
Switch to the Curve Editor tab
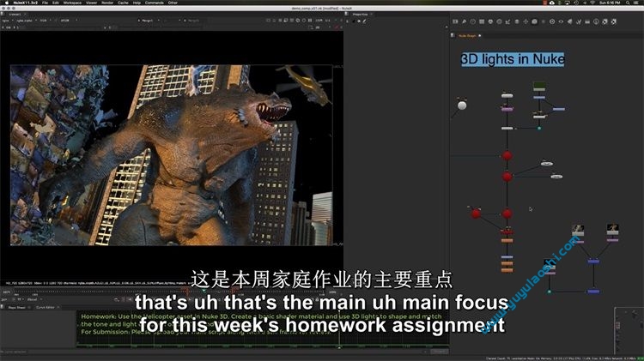(45, 307)
